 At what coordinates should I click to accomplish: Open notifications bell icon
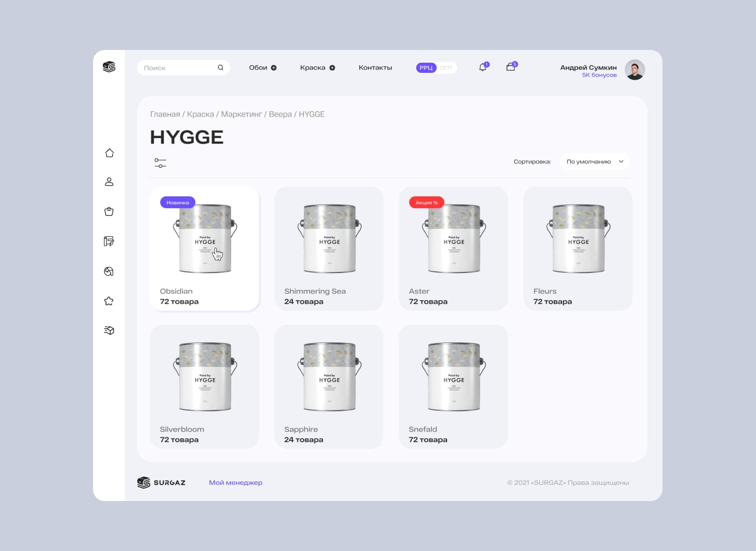(x=483, y=67)
